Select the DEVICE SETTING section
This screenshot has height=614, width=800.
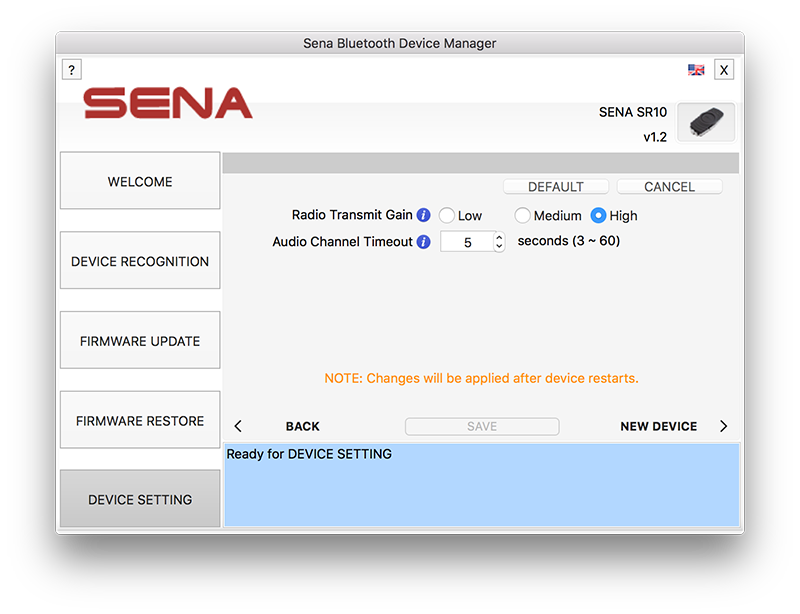coord(140,499)
